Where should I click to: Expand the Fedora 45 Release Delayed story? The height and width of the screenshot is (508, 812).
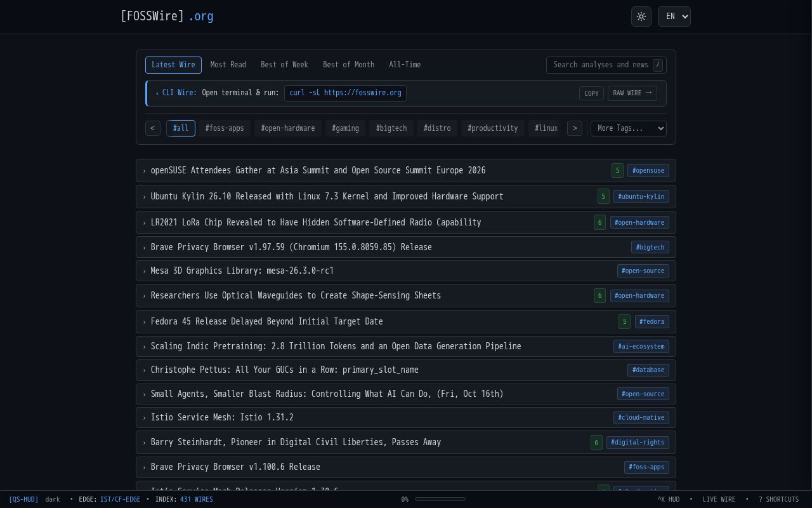pos(406,321)
